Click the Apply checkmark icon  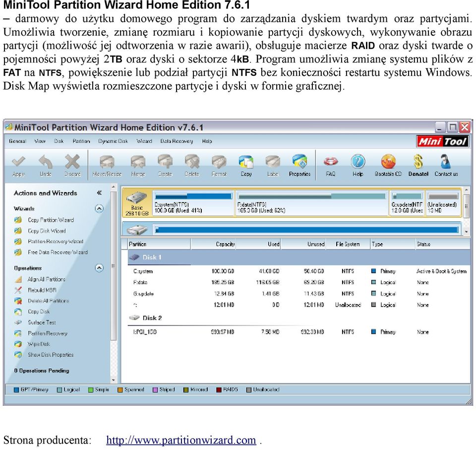point(18,161)
